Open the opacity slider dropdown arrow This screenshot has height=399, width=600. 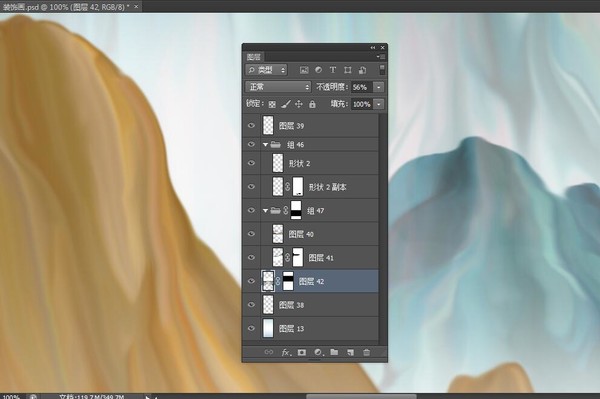[379, 87]
